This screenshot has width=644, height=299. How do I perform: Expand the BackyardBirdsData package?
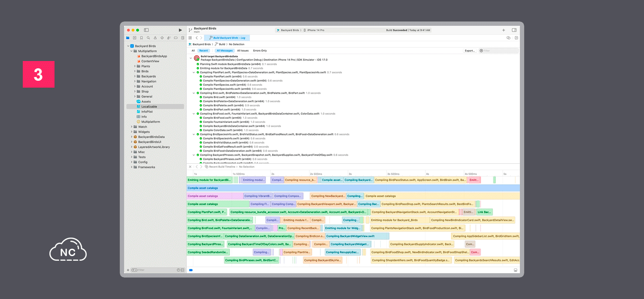coord(131,137)
